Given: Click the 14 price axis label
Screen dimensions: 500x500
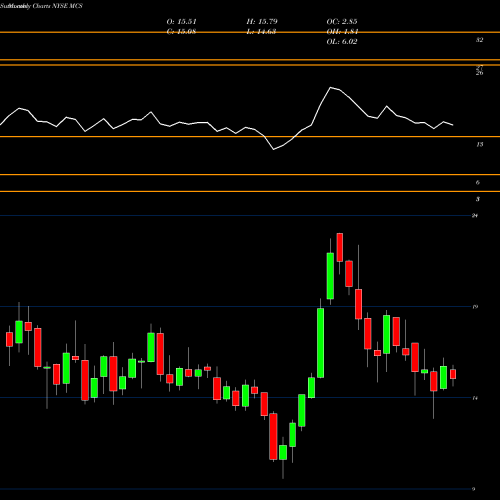Looking at the screenshot, I should 475,398.
